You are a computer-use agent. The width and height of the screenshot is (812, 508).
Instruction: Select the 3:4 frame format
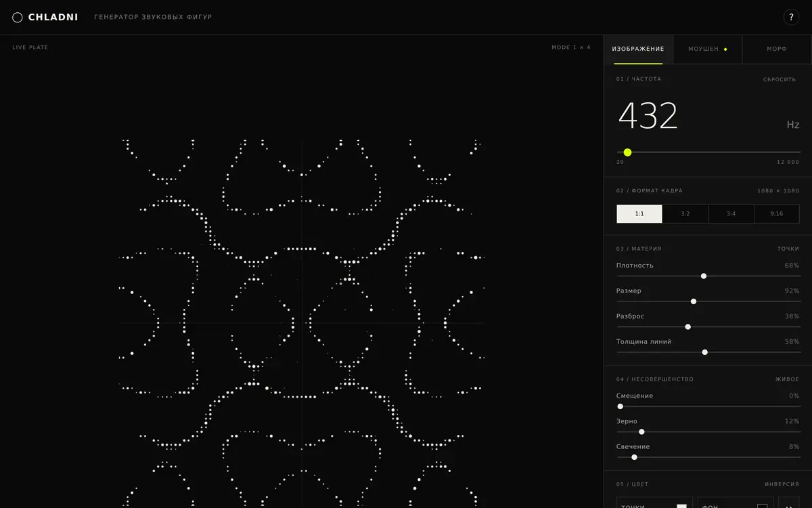pyautogui.click(x=731, y=214)
